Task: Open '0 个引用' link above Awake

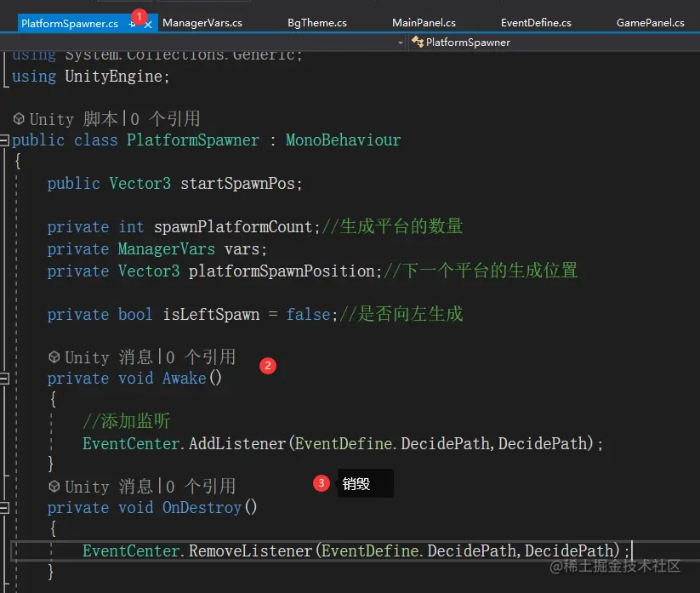Action: pyautogui.click(x=201, y=357)
